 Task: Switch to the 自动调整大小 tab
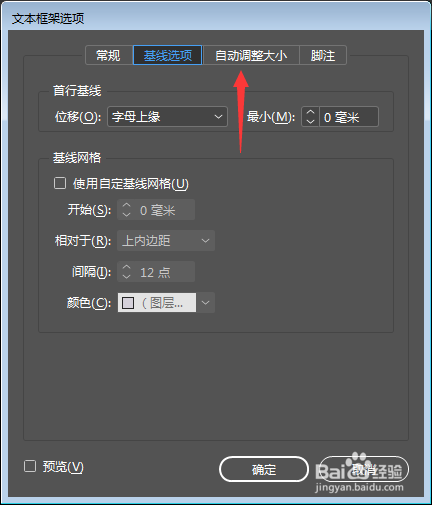tap(251, 55)
